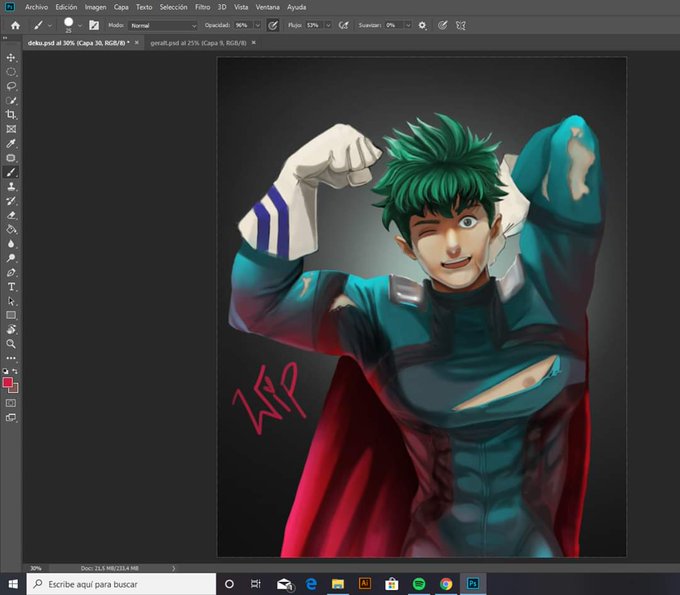Select the Crop tool
The width and height of the screenshot is (680, 595).
coord(11,114)
